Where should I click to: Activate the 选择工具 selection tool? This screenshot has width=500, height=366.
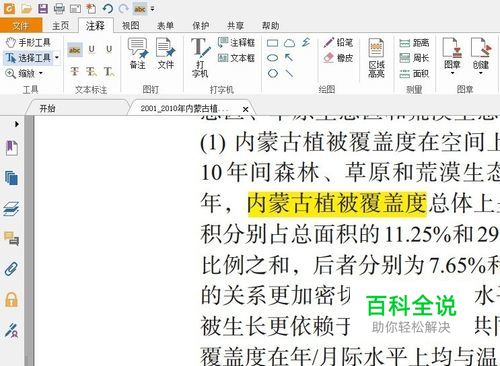pyautogui.click(x=28, y=58)
